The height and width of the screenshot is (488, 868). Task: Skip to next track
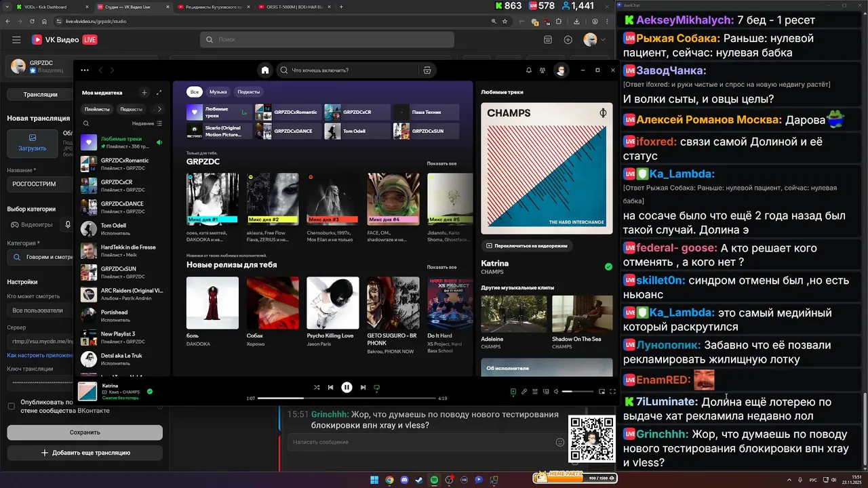[x=363, y=387]
